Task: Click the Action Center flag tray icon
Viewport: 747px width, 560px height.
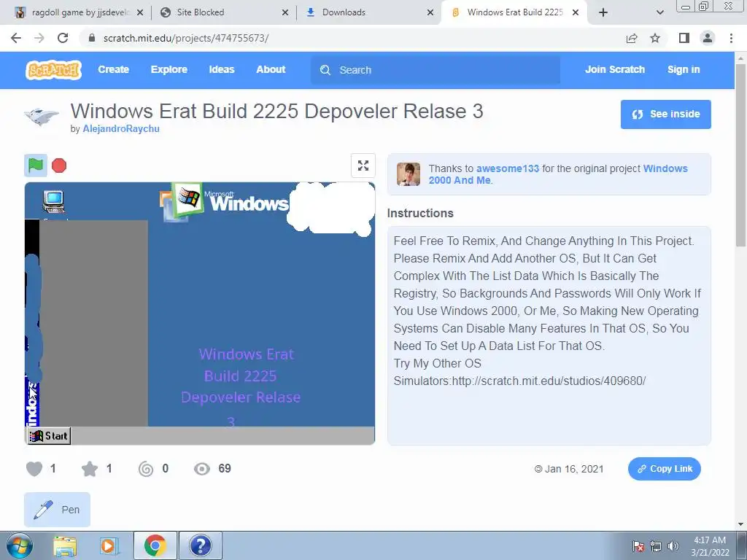Action: (x=638, y=546)
